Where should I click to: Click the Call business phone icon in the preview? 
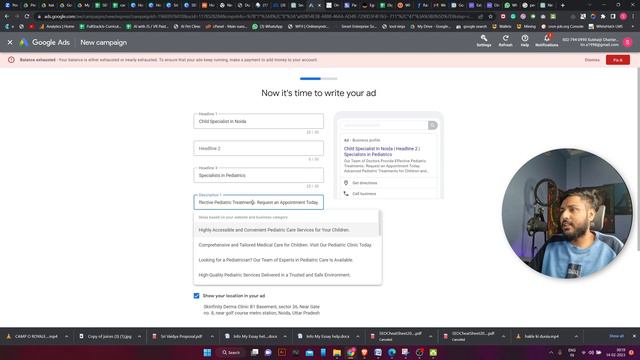(x=346, y=193)
